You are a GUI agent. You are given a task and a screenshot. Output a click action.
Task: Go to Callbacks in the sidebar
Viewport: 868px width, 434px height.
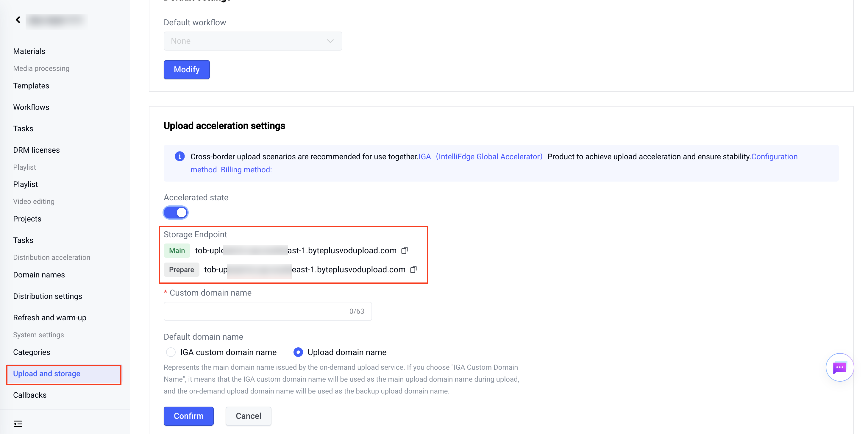click(30, 395)
